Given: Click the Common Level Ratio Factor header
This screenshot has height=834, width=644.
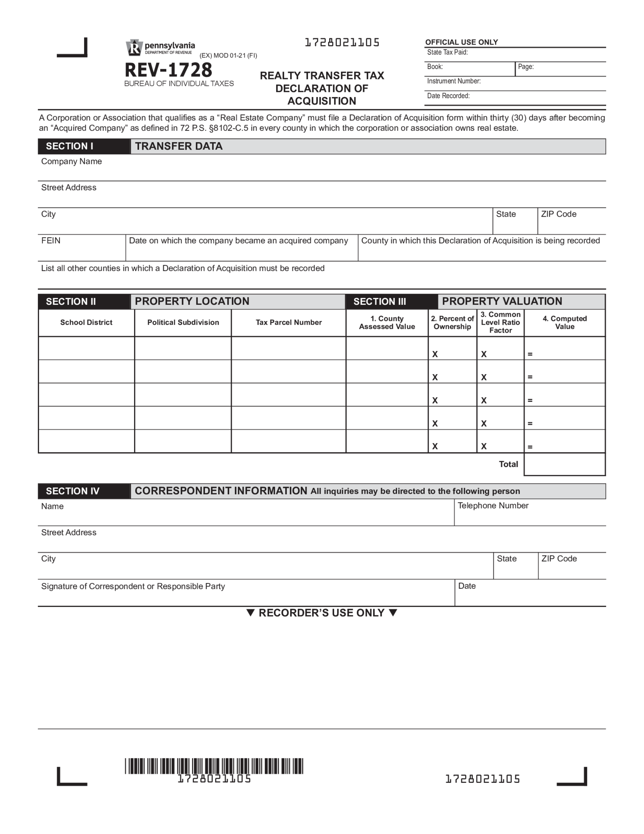Looking at the screenshot, I should (x=500, y=322).
